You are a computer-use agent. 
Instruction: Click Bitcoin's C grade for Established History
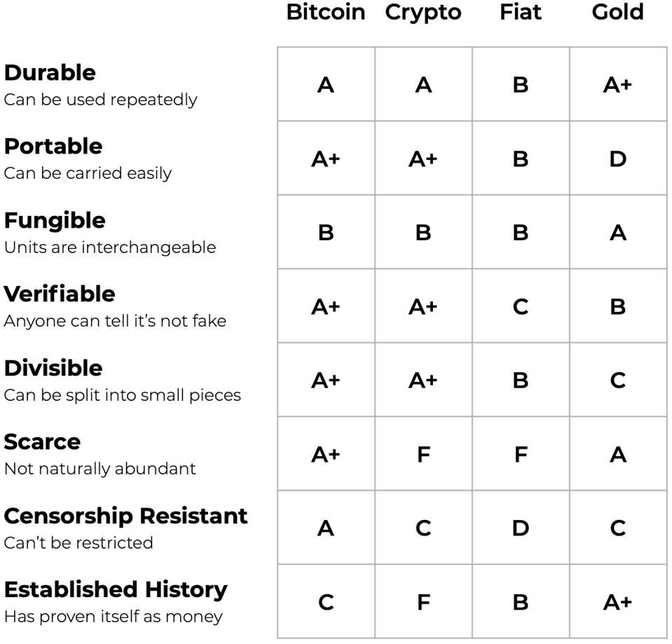pyautogui.click(x=326, y=603)
